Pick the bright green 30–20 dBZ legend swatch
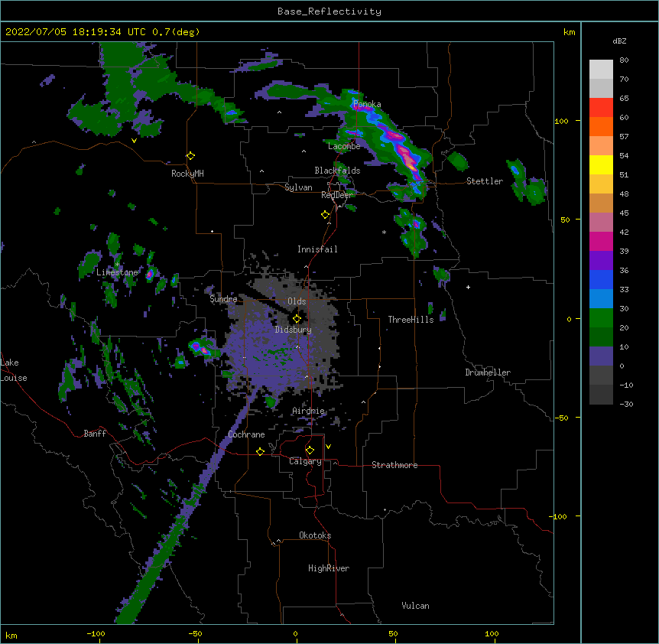This screenshot has width=659, height=644. point(601,318)
